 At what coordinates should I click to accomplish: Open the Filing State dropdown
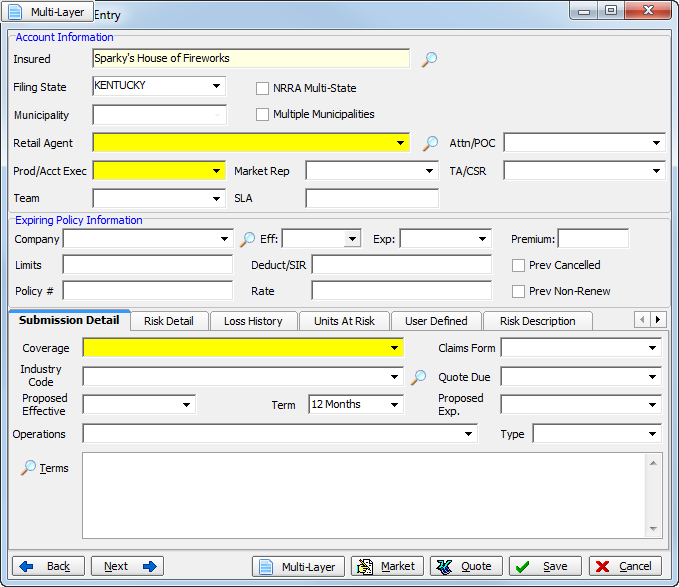coord(217,86)
